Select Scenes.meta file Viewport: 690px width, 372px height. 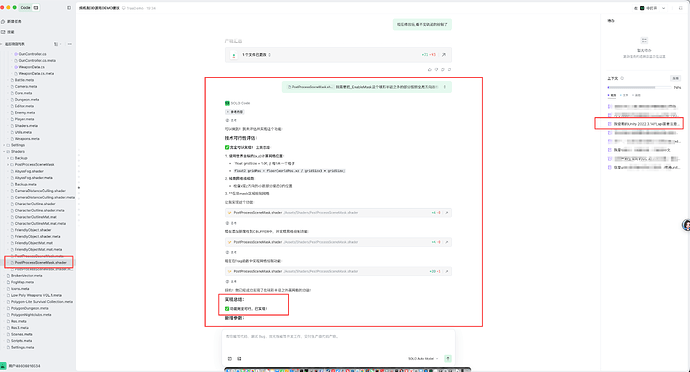click(x=21, y=334)
